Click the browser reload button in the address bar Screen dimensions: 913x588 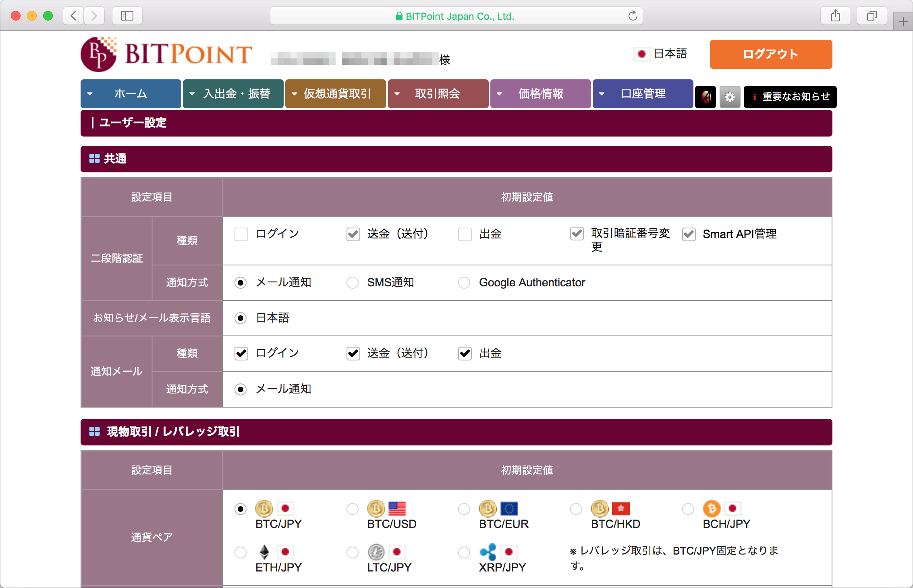tap(632, 16)
